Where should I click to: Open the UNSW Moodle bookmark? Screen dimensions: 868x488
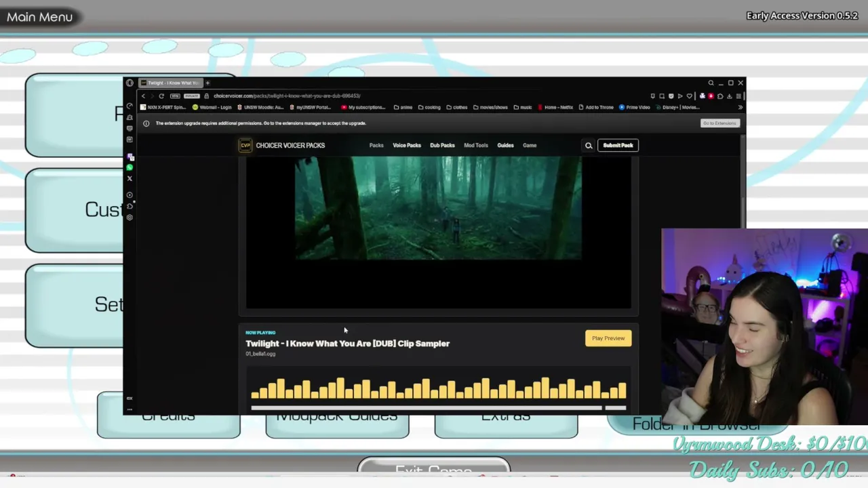(260, 107)
